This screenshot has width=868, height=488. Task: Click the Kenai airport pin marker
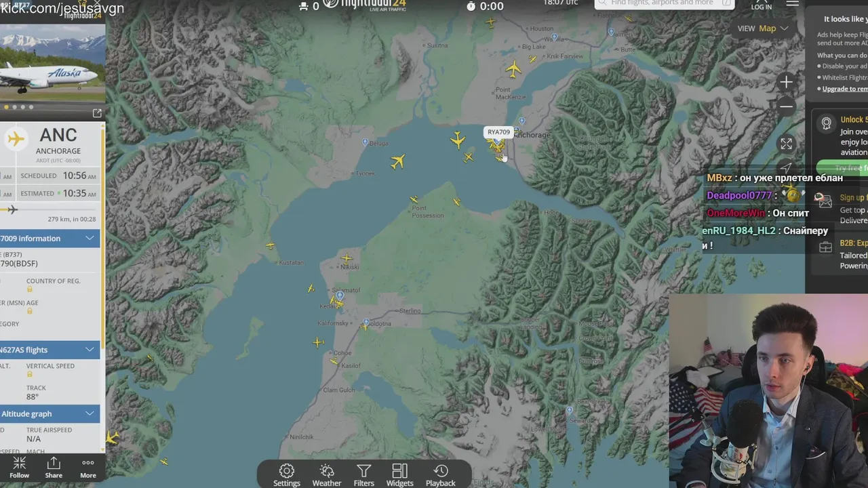(340, 296)
